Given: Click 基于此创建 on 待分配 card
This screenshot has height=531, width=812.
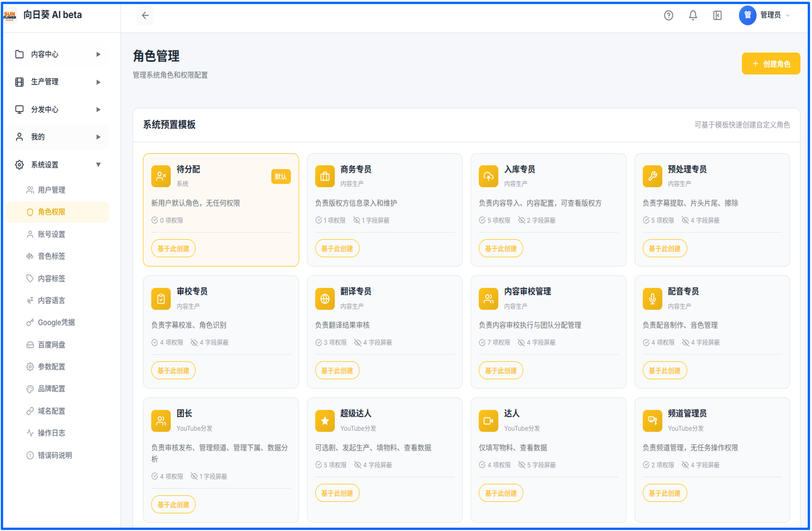Looking at the screenshot, I should (173, 248).
